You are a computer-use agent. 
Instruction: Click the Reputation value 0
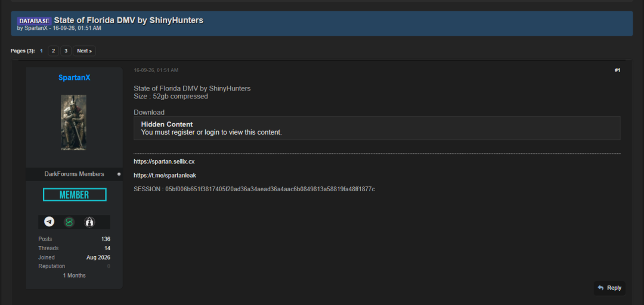[109, 266]
